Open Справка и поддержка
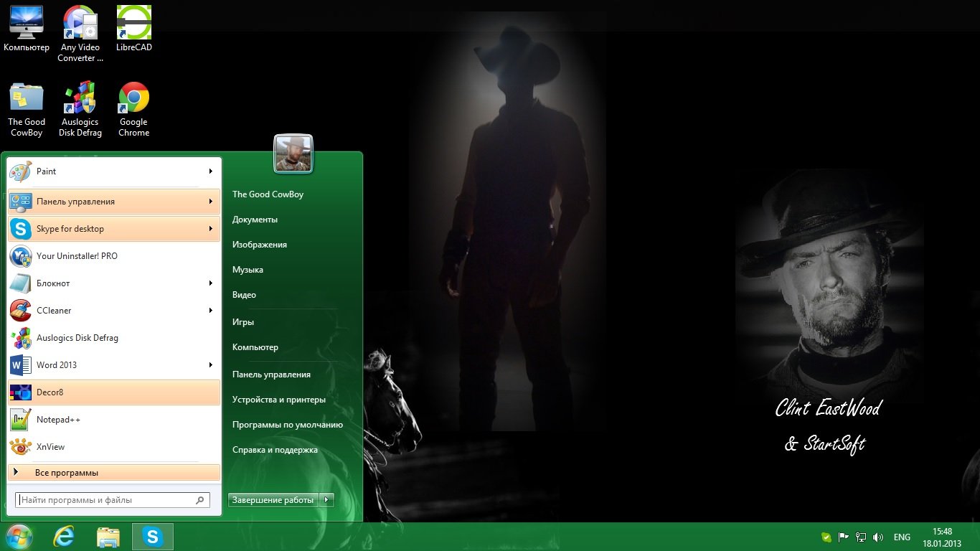 coord(275,450)
